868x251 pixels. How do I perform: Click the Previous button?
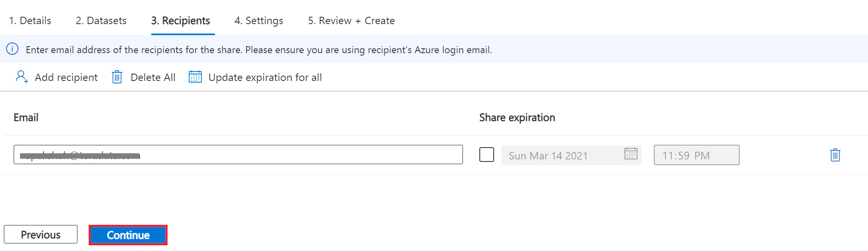tap(40, 235)
